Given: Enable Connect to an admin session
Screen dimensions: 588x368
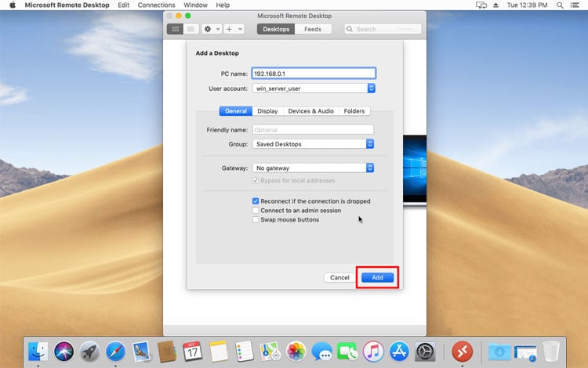Looking at the screenshot, I should point(256,211).
